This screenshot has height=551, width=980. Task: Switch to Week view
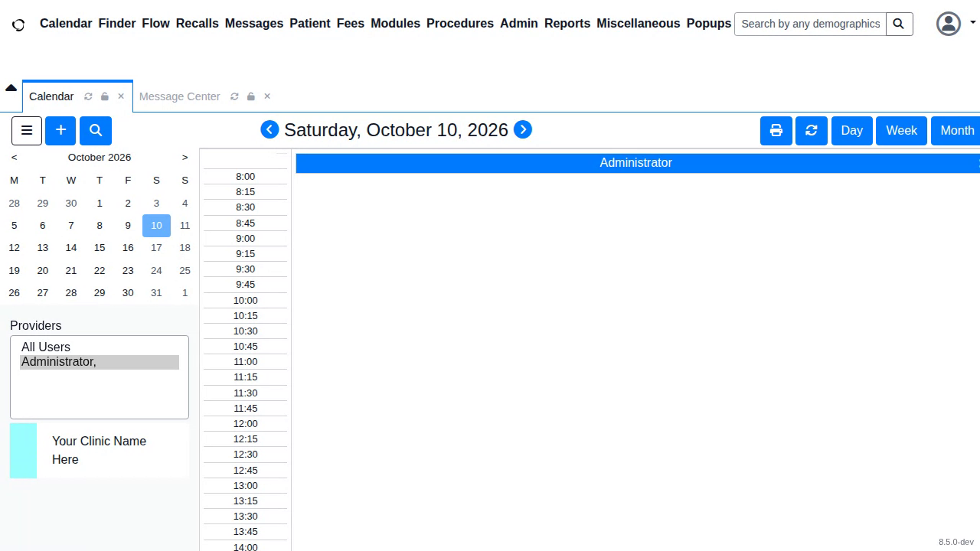tap(902, 130)
